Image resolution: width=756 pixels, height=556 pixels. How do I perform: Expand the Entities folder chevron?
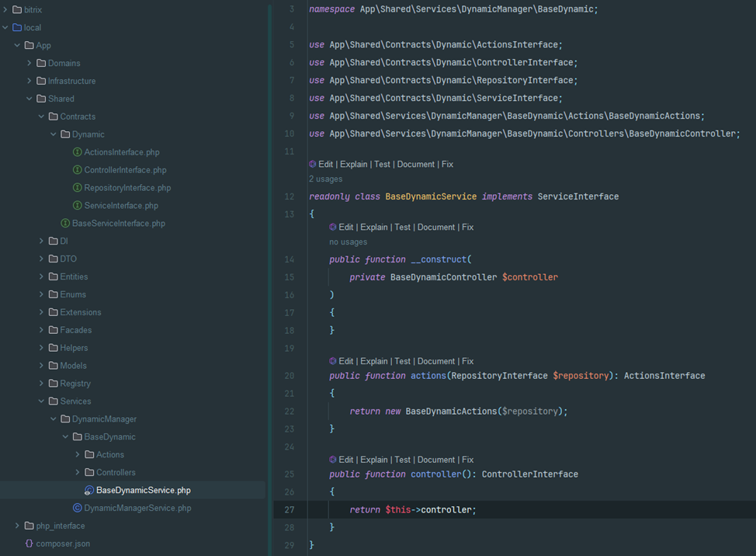coord(41,276)
